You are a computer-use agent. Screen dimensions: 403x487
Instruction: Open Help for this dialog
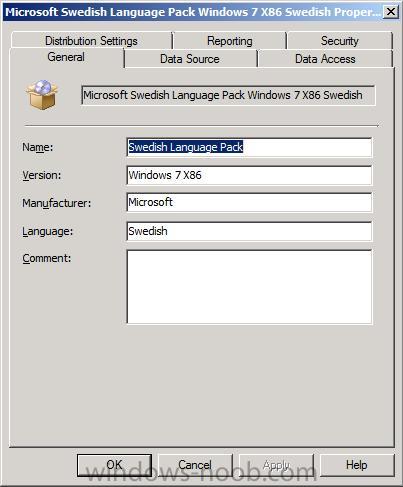click(x=357, y=465)
